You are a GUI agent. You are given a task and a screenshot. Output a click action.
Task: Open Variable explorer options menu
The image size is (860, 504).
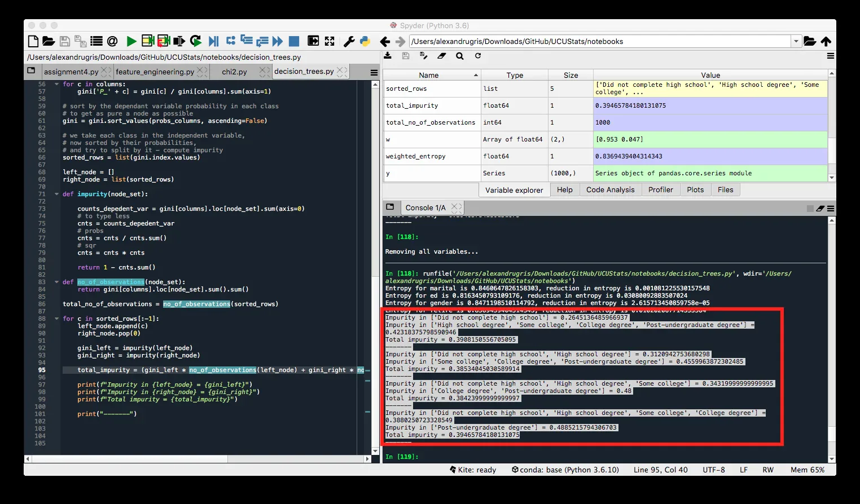point(831,56)
